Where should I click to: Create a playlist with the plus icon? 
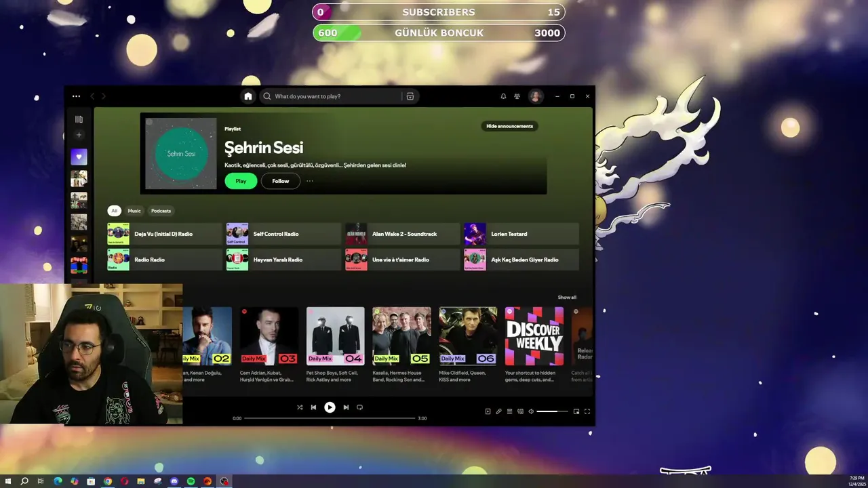click(x=79, y=135)
